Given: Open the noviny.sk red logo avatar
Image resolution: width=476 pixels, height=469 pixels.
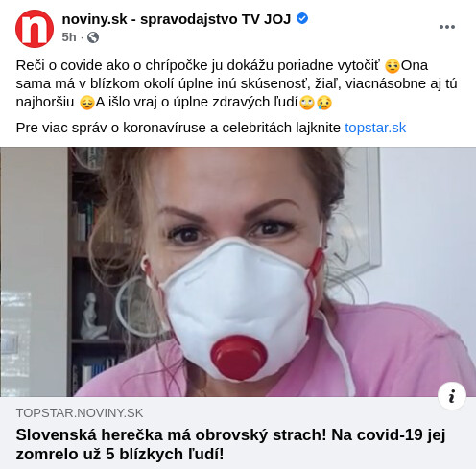Looking at the screenshot, I should [x=35, y=29].
